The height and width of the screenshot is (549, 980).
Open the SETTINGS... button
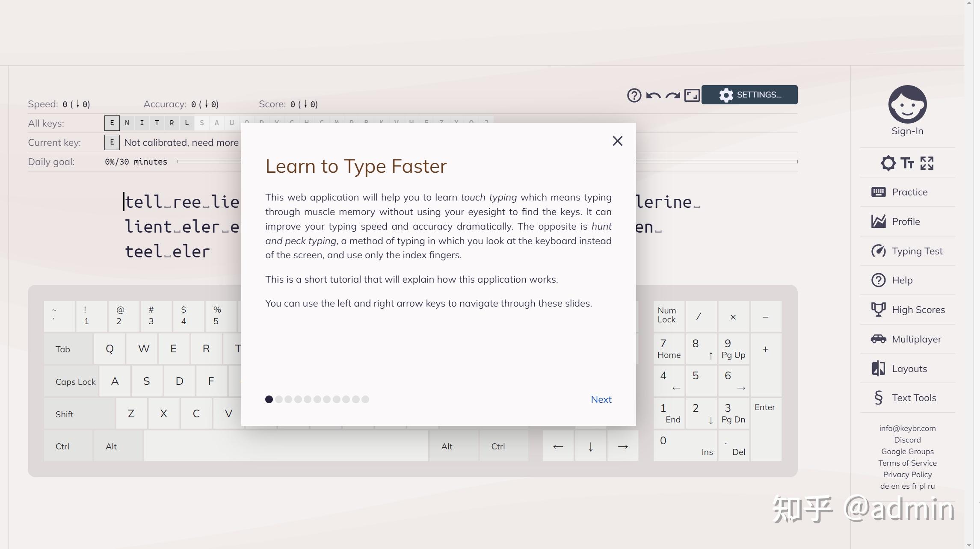coord(749,94)
